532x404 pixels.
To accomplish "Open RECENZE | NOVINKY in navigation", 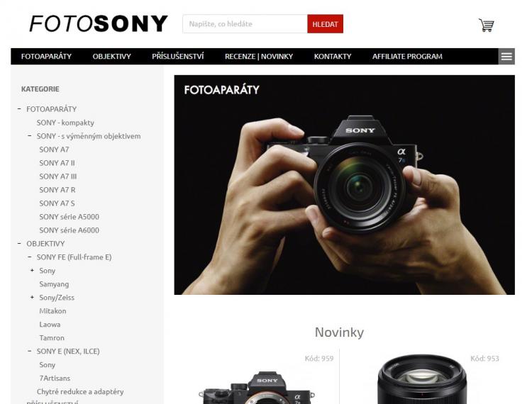I will (x=258, y=56).
